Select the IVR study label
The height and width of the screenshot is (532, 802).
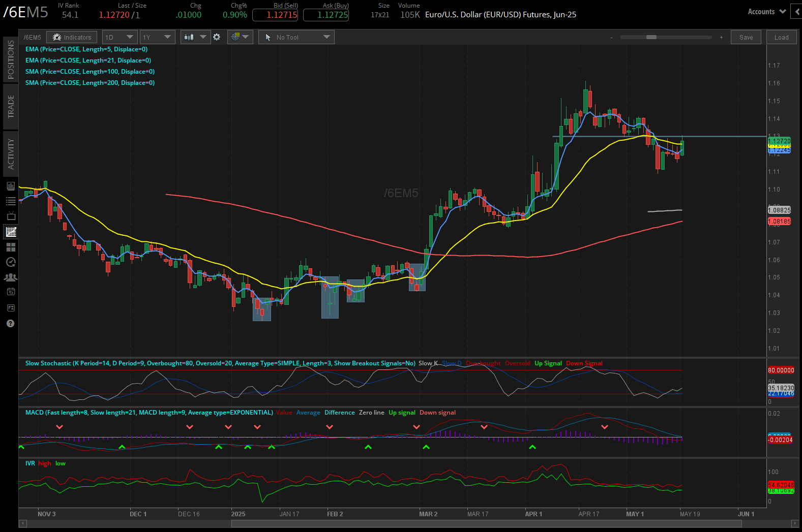30,463
